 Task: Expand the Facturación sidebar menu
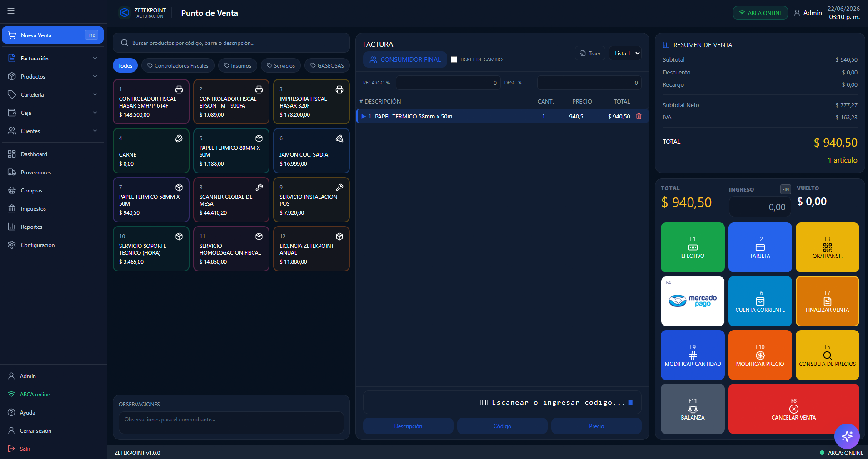tap(54, 59)
